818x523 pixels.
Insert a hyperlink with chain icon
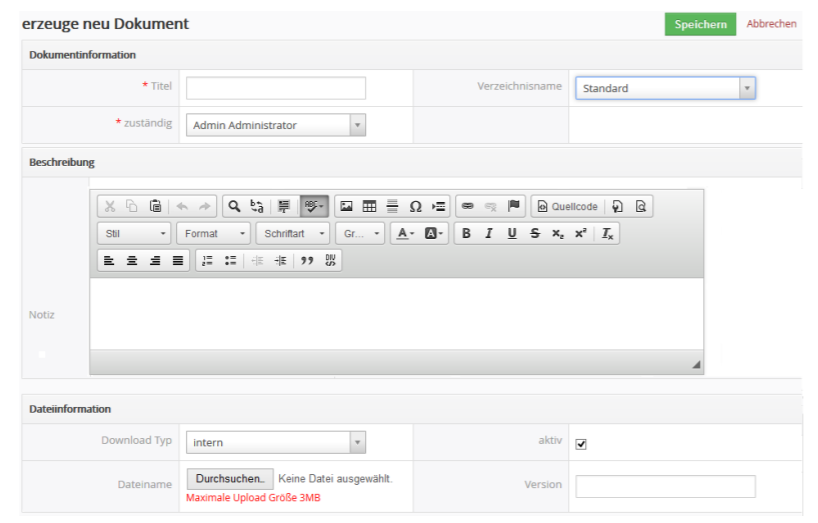(467, 206)
